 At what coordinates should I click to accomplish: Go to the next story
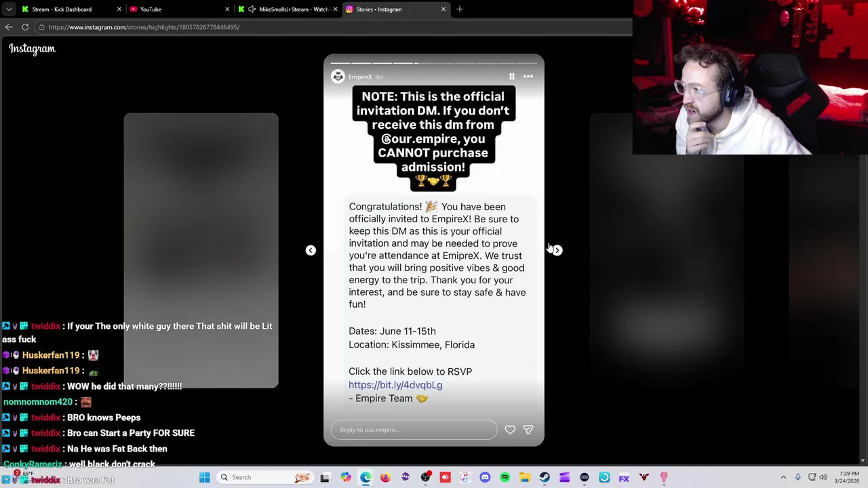point(557,250)
